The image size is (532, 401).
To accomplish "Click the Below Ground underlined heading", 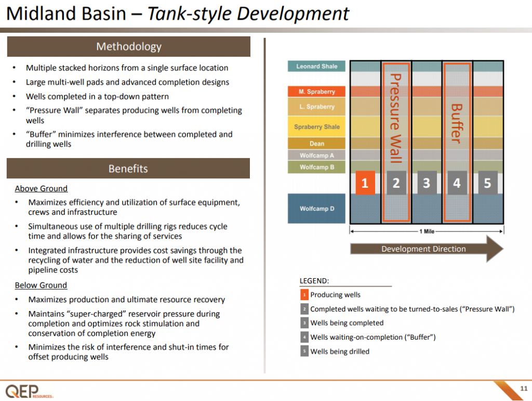I will 41,285.
